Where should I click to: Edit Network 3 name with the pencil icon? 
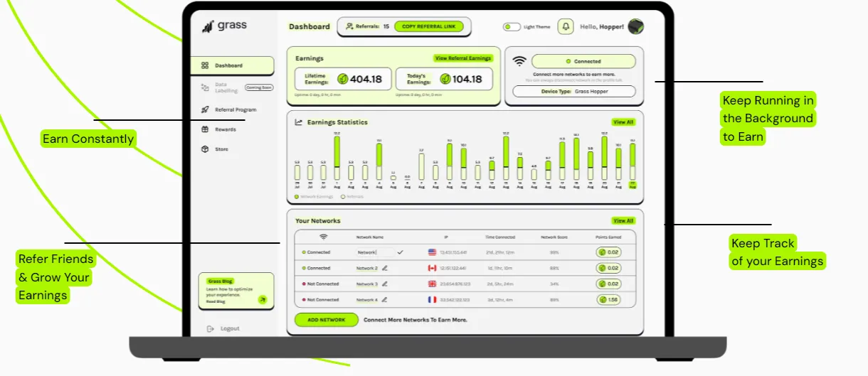[385, 284]
